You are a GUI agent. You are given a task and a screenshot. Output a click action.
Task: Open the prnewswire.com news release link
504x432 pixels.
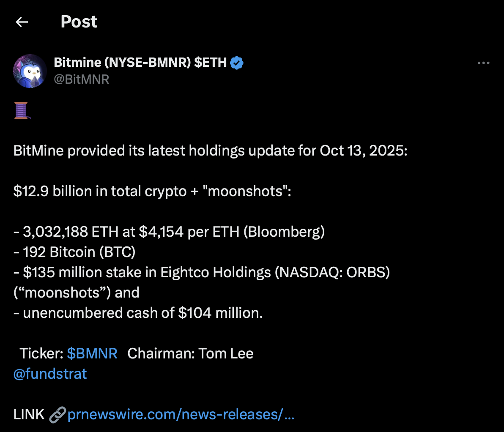(181, 414)
